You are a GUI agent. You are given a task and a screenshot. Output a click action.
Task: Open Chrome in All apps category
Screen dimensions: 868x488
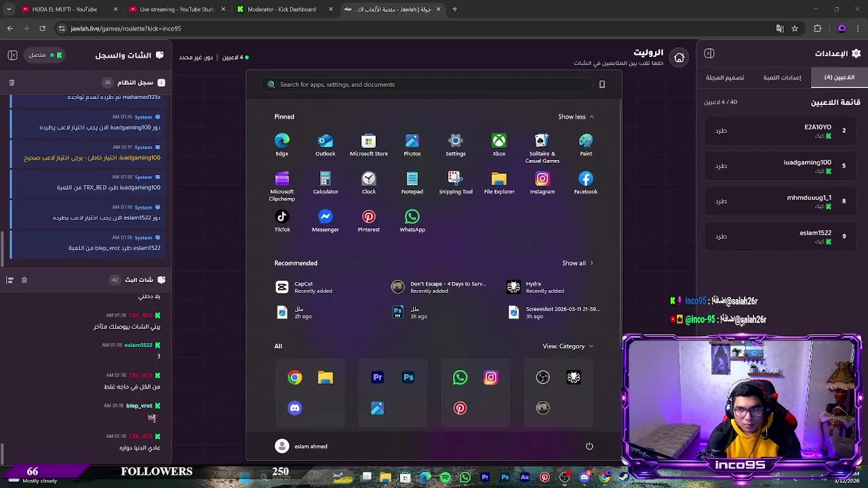tap(294, 378)
